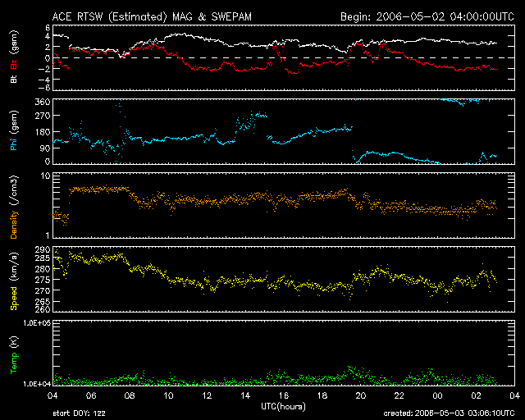Click the '00' hour label on time axis
This screenshot has height=420, width=525.
pos(437,396)
